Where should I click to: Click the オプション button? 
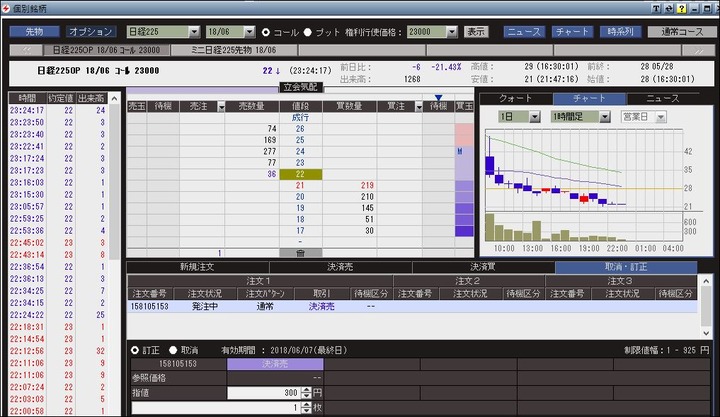[x=90, y=32]
